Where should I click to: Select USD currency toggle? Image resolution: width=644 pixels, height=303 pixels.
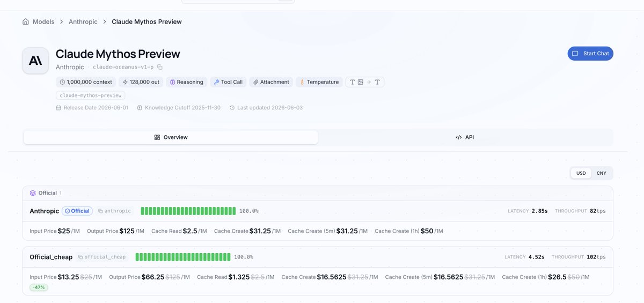581,173
